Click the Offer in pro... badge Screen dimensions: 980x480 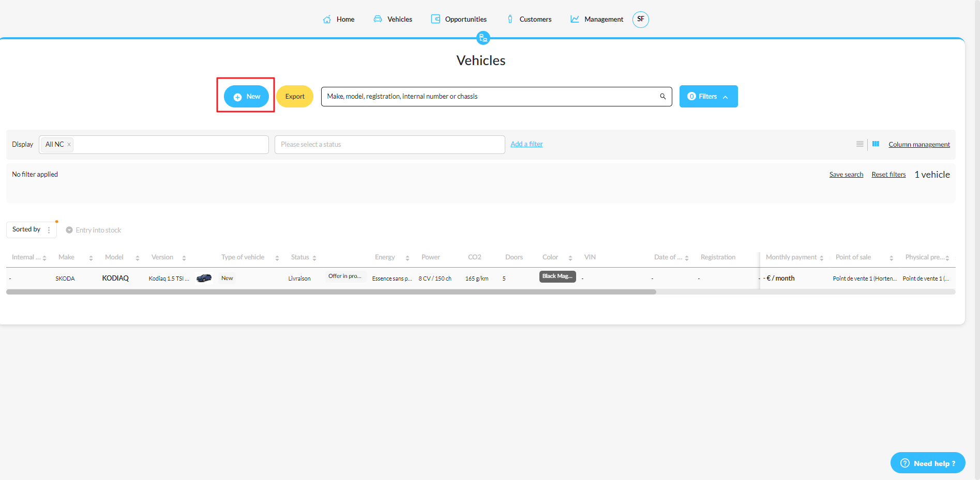coord(345,276)
